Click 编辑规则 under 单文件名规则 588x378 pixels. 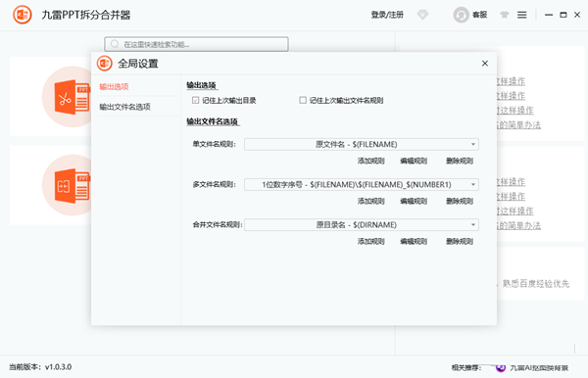pyautogui.click(x=414, y=161)
